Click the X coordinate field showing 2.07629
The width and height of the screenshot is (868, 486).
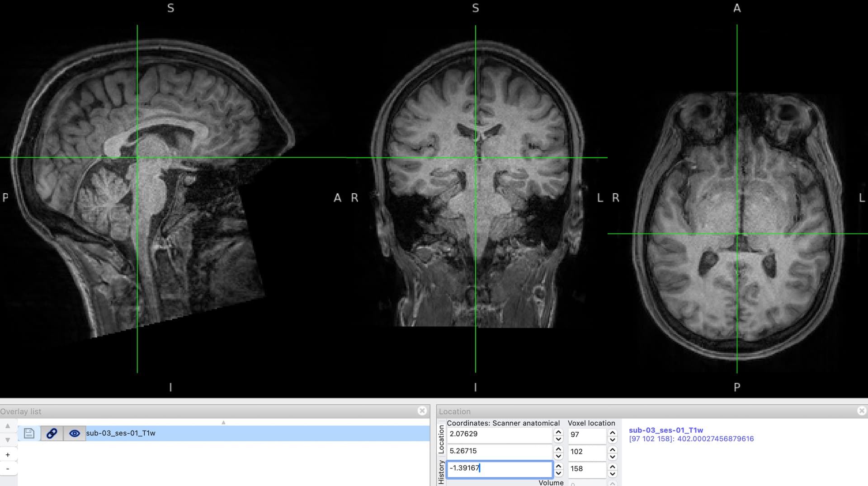pyautogui.click(x=498, y=434)
